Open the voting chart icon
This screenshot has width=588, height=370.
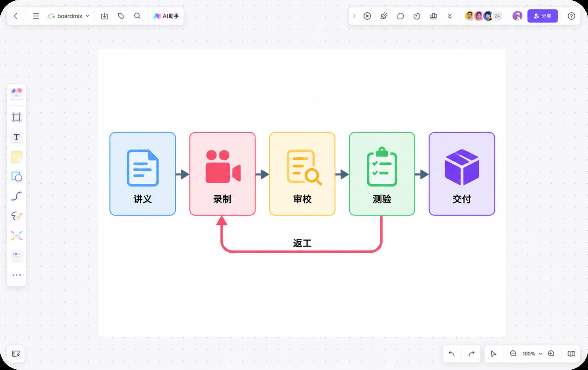[x=433, y=16]
